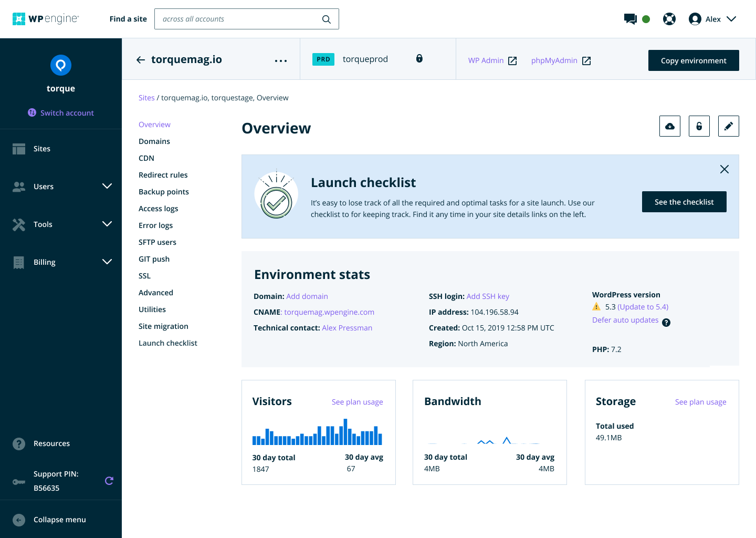Click the WordPress version warning icon
The height and width of the screenshot is (538, 756).
[x=596, y=307]
